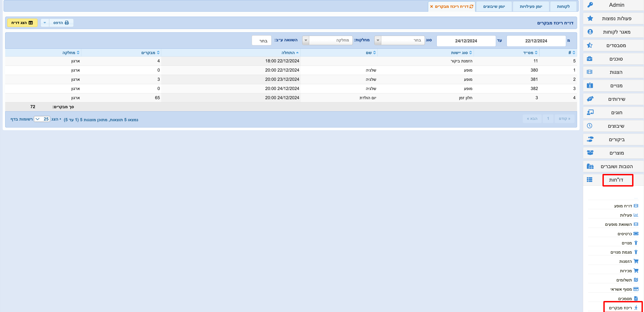Image resolution: width=644 pixels, height=312 pixels.
Task: Open the מכירות report link
Action: (x=626, y=270)
